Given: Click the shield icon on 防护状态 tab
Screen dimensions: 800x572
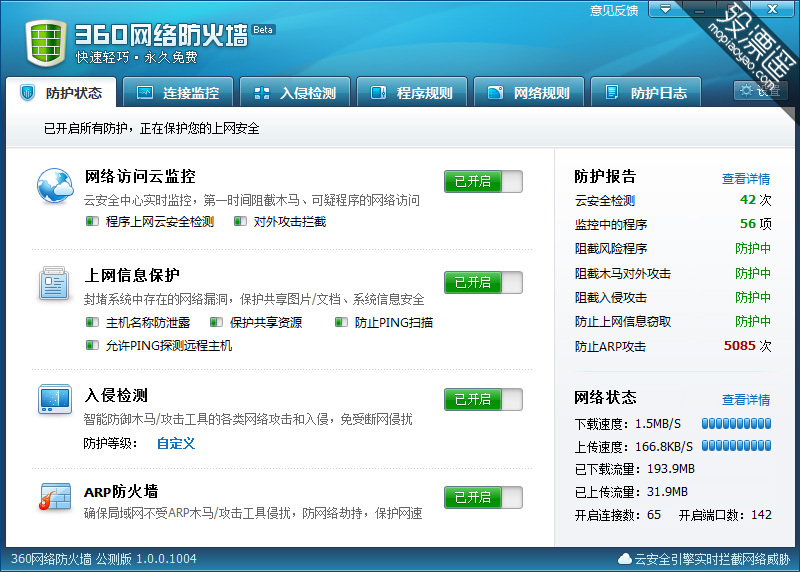Looking at the screenshot, I should tap(28, 92).
